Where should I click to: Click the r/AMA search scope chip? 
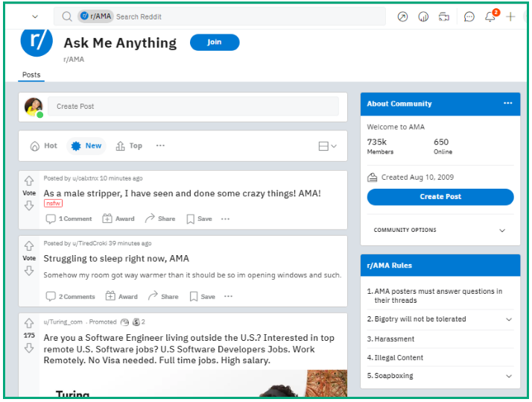(x=95, y=16)
